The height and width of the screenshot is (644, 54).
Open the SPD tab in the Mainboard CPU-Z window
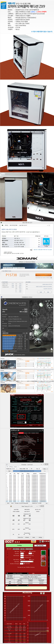[29, 433]
